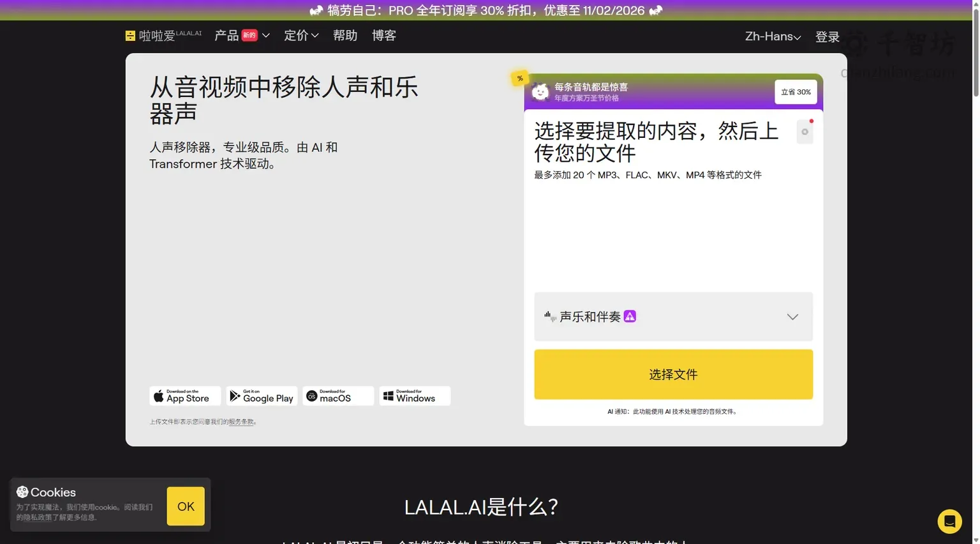
Task: Click the cookie icon beside Cookies title
Action: pos(22,492)
